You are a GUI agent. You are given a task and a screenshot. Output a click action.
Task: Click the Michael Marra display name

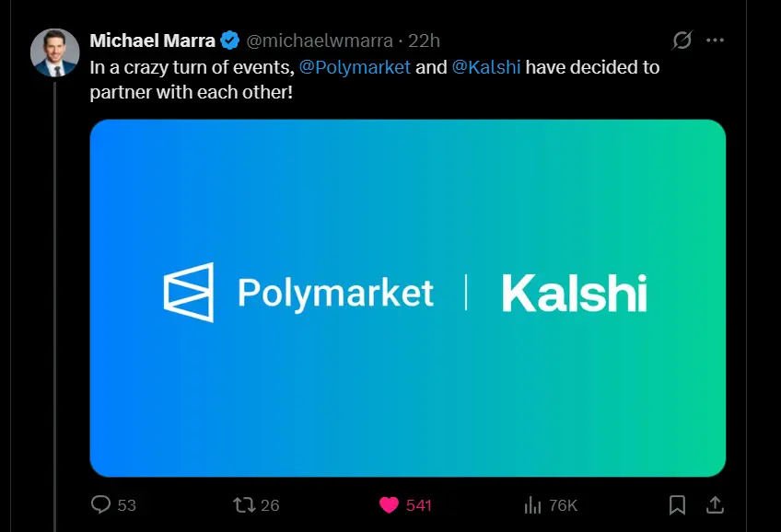point(152,40)
